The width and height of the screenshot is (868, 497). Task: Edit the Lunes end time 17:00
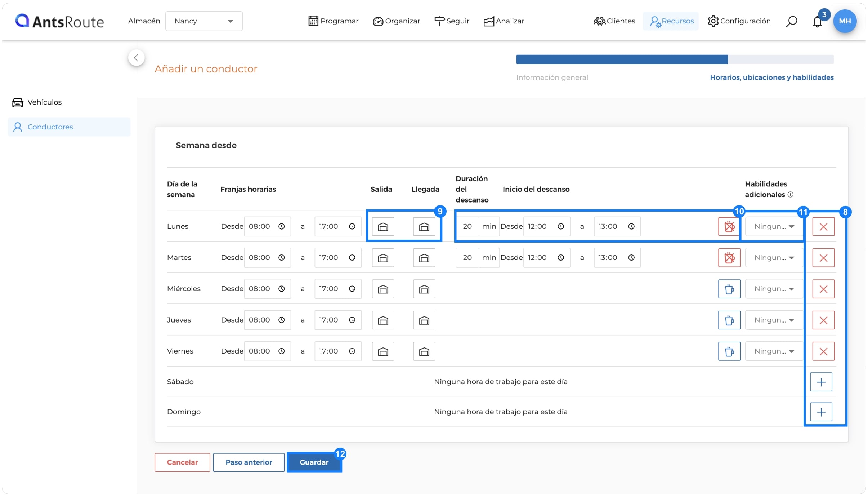tap(338, 227)
